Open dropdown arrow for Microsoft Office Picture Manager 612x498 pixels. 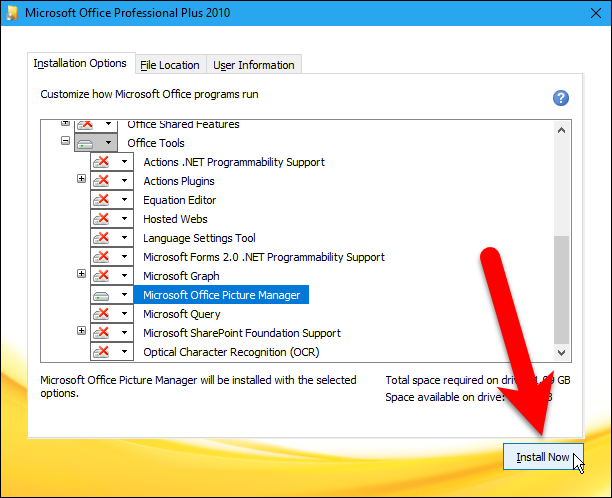coord(125,295)
